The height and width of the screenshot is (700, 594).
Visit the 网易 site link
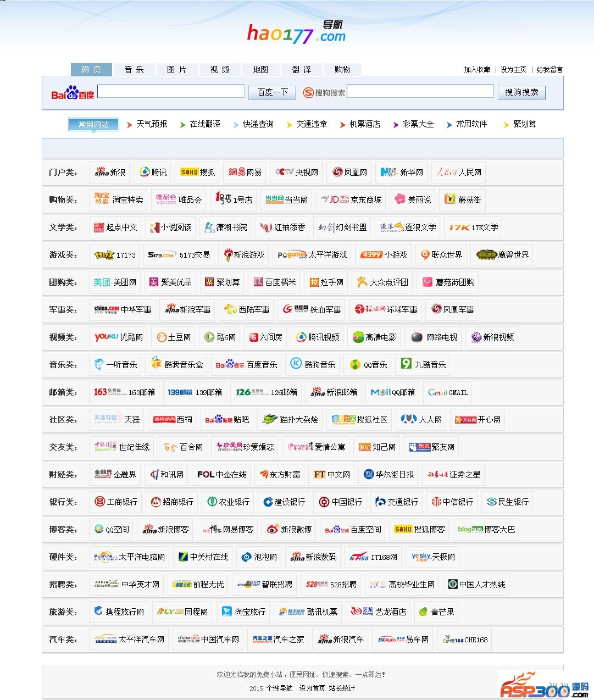pos(245,172)
